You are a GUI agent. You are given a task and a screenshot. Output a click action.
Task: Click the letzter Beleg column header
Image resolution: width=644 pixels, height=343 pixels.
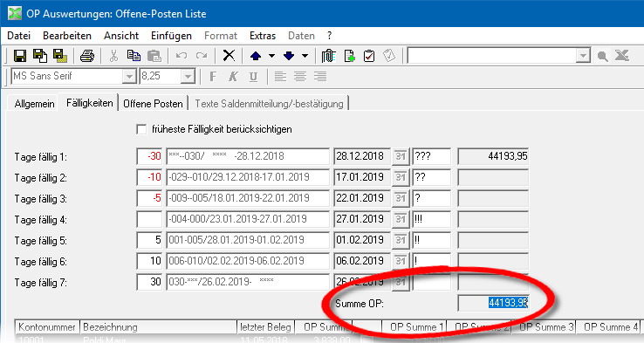click(x=265, y=327)
